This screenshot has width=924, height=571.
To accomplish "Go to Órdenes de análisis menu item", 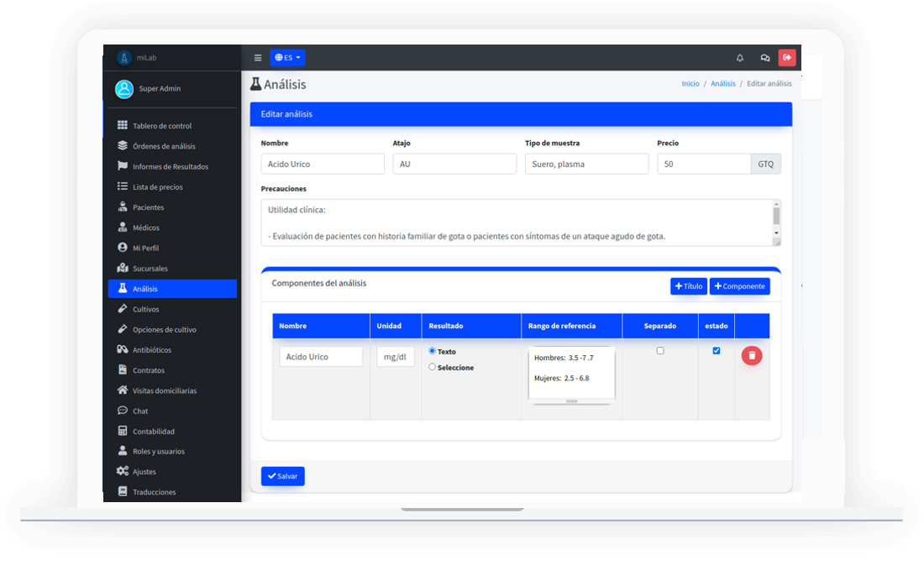I will 164,146.
